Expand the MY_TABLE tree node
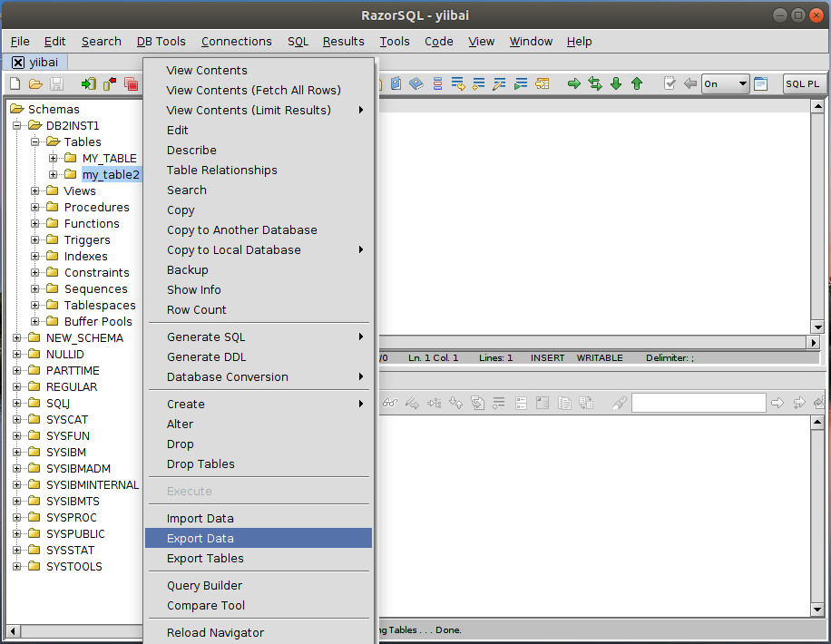Image resolution: width=831 pixels, height=644 pixels. [x=54, y=159]
